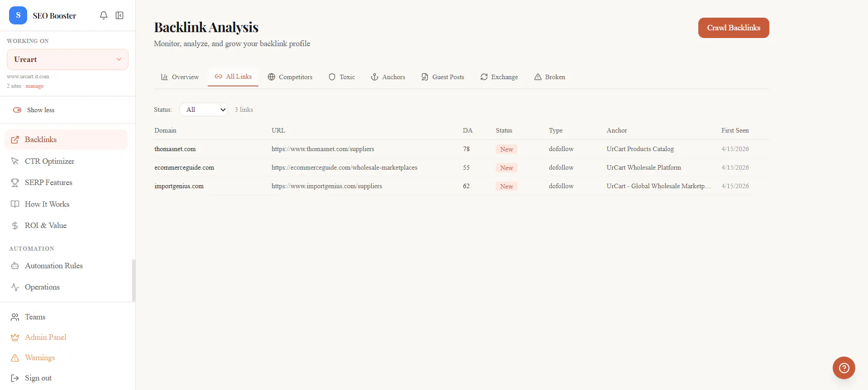This screenshot has height=390, width=868.
Task: Collapse the sidebar panel icon
Action: click(x=119, y=15)
